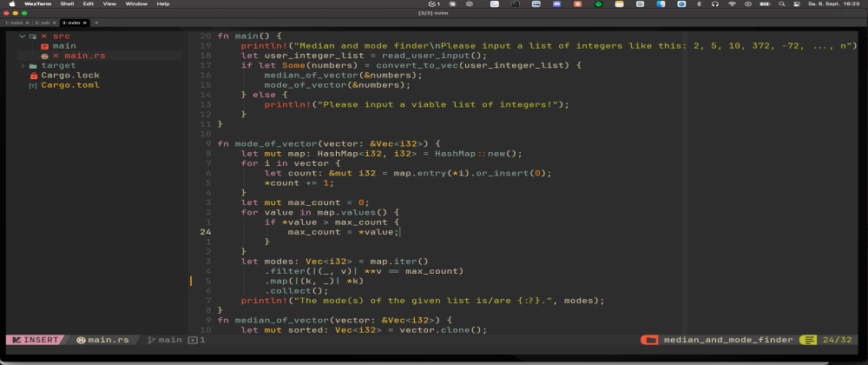Viewport: 868px width, 365px height.
Task: Close the '1: nvim' tab
Action: (x=27, y=23)
